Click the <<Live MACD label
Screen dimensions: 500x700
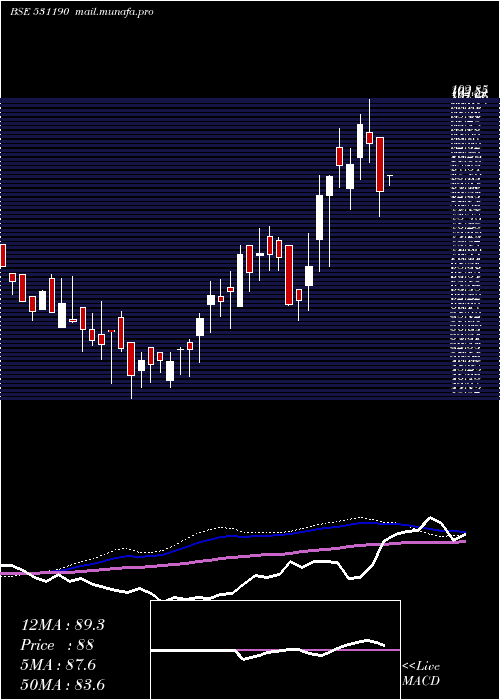(x=421, y=674)
